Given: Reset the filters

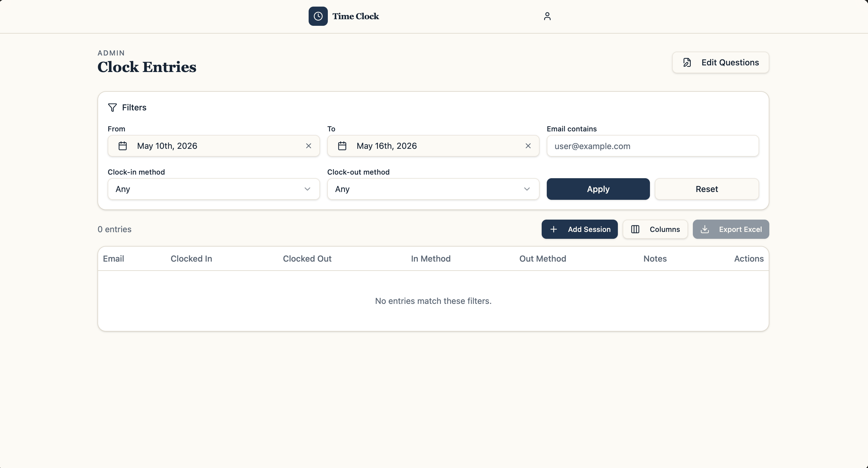Looking at the screenshot, I should pos(707,189).
